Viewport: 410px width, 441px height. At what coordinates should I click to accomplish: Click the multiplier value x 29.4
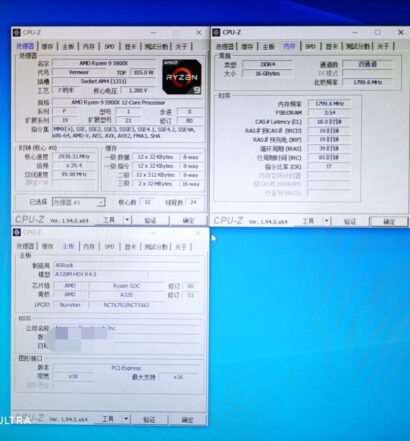pos(74,165)
